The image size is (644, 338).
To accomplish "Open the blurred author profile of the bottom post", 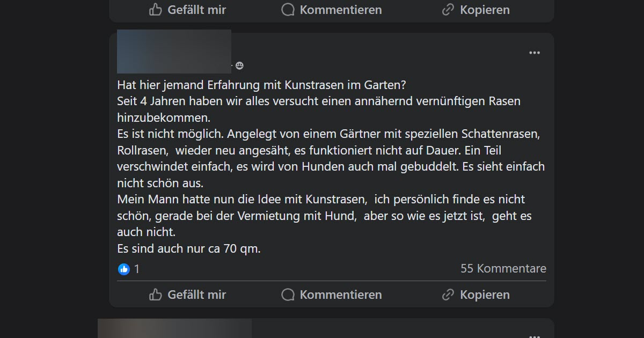I will (x=174, y=328).
